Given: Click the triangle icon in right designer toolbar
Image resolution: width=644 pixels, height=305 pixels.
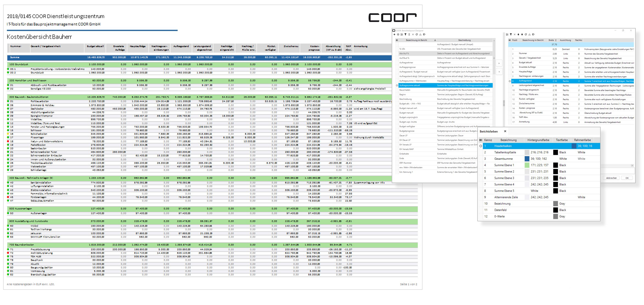Looking at the screenshot, I should click(529, 35).
